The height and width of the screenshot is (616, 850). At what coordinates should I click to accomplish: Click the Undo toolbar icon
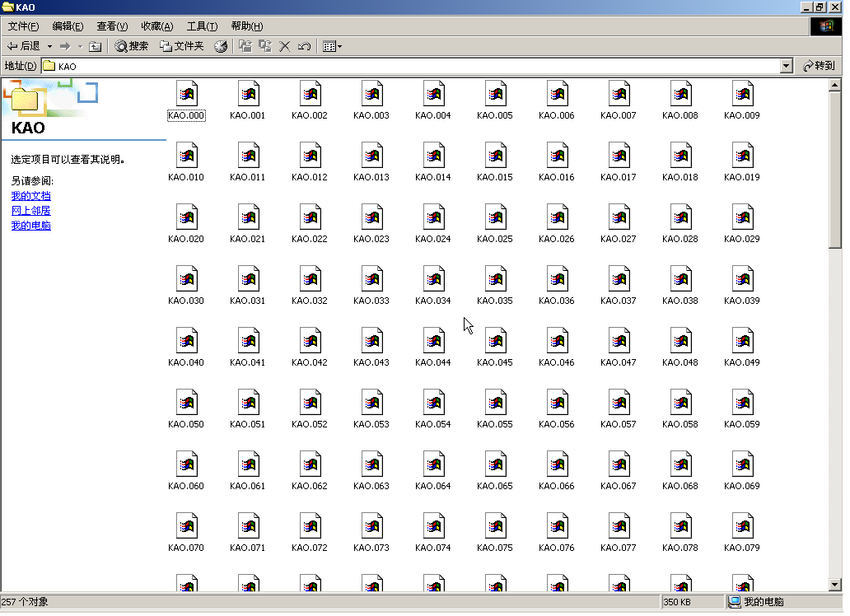(304, 46)
